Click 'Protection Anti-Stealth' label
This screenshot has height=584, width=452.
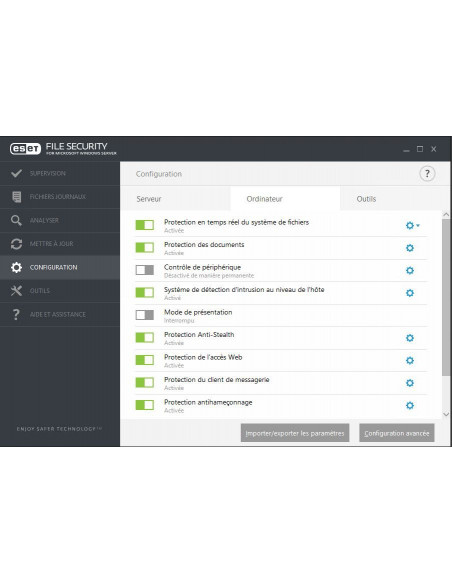click(199, 334)
